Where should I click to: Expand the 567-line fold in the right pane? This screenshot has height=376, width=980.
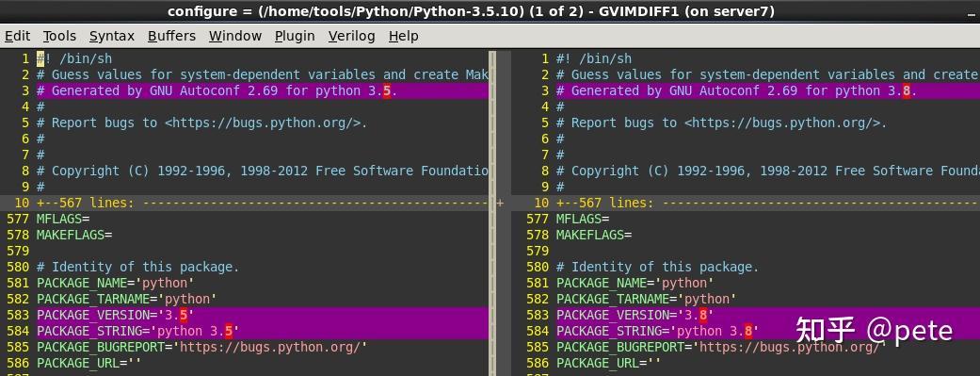pos(767,203)
